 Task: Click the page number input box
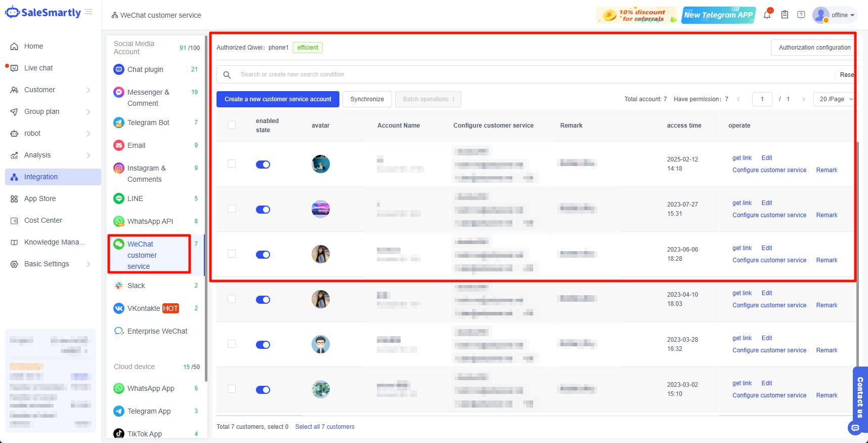(x=762, y=99)
